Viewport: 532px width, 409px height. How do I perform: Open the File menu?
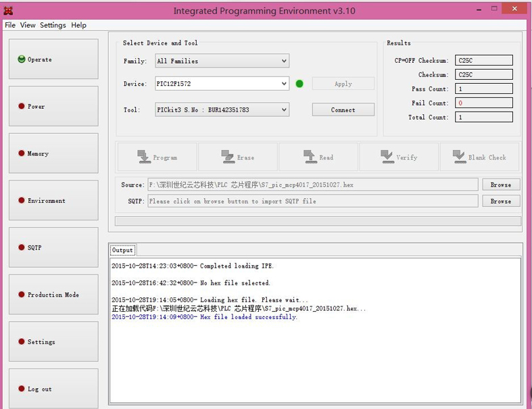pos(10,25)
